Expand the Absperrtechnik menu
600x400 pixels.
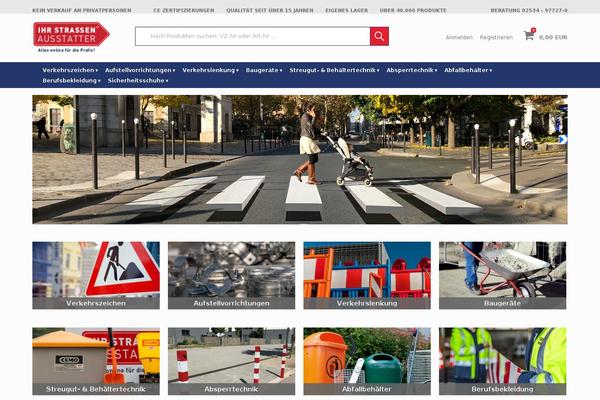[x=412, y=70]
